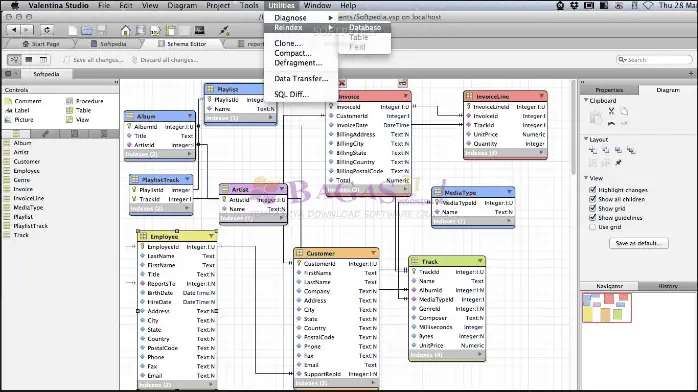The height and width of the screenshot is (392, 698).
Task: Switch to the Start Page tab
Action: (41, 44)
